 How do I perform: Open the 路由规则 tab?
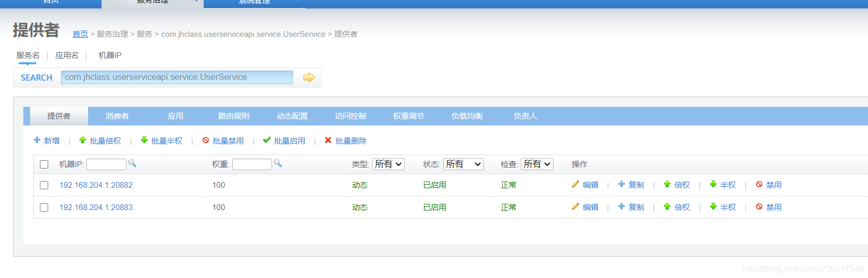pos(234,116)
